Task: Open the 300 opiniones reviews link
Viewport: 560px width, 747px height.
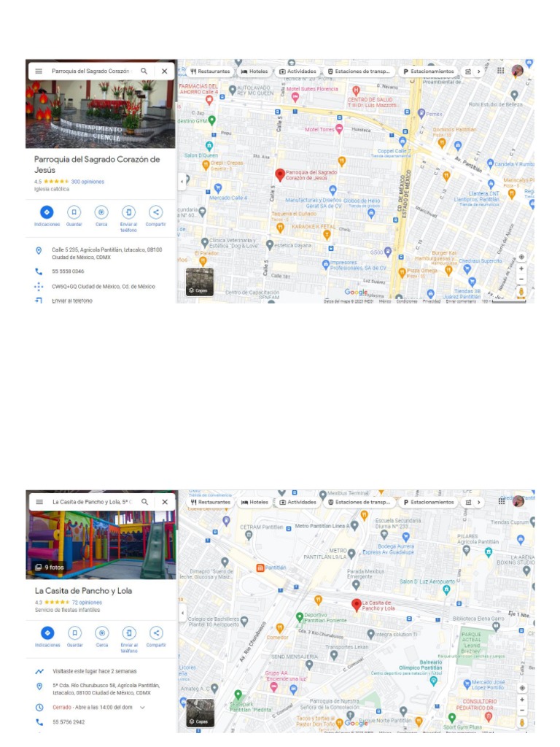Action: point(87,182)
